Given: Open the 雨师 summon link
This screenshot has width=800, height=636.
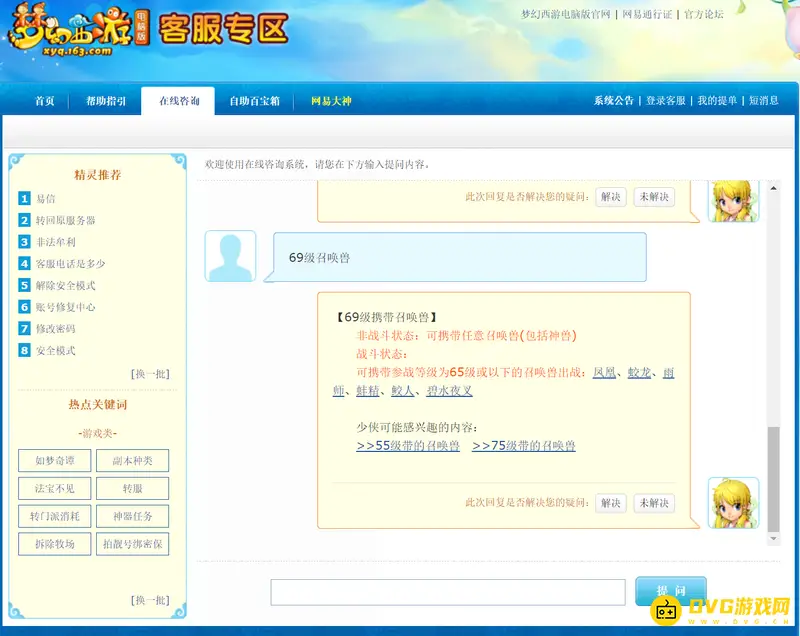Looking at the screenshot, I should (x=668, y=373).
